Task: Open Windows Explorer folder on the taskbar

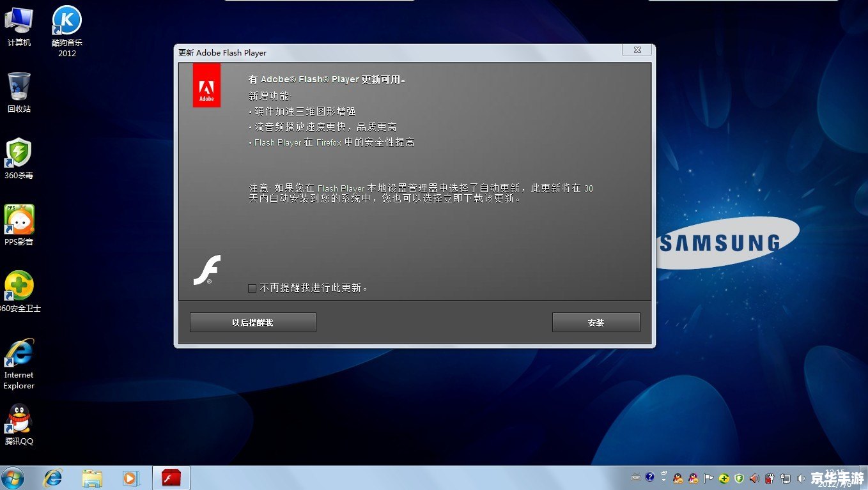Action: click(x=92, y=478)
